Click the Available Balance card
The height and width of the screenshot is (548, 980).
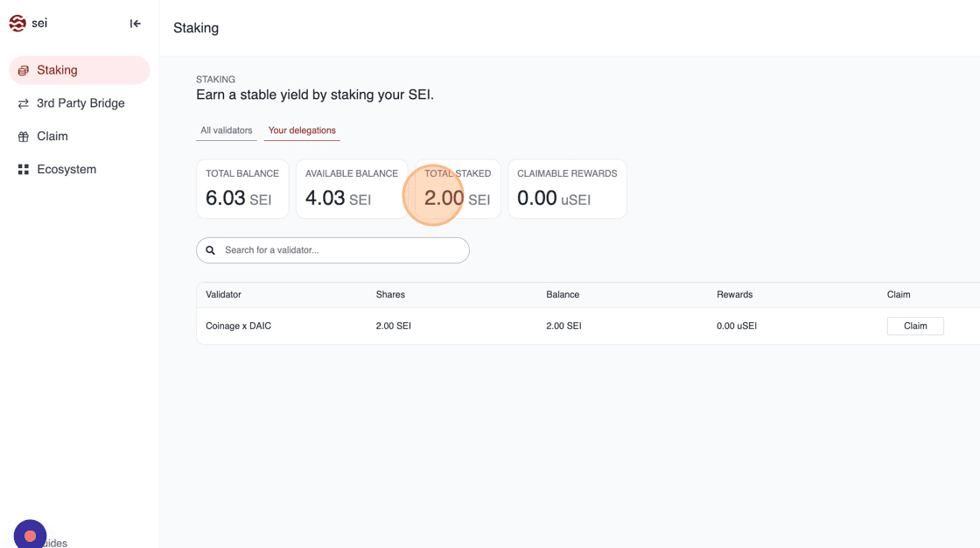(x=351, y=189)
